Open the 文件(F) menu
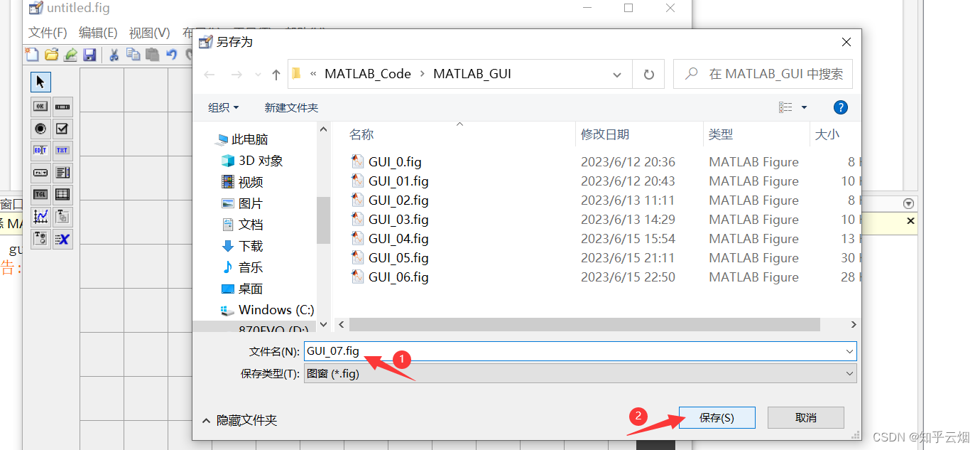 47,32
